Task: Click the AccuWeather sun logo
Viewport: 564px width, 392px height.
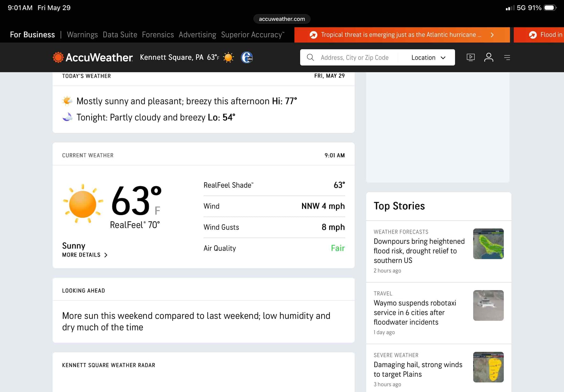Action: click(58, 57)
